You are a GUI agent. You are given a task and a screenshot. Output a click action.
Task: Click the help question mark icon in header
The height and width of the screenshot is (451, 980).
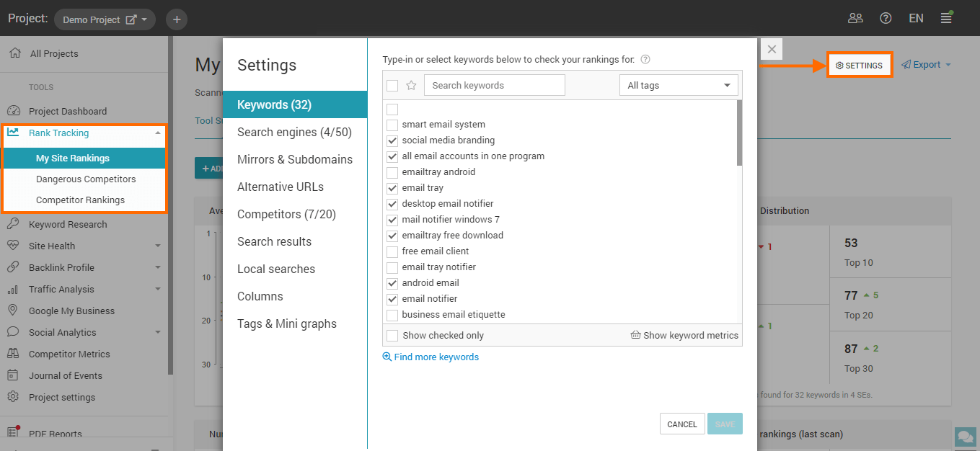pyautogui.click(x=886, y=19)
